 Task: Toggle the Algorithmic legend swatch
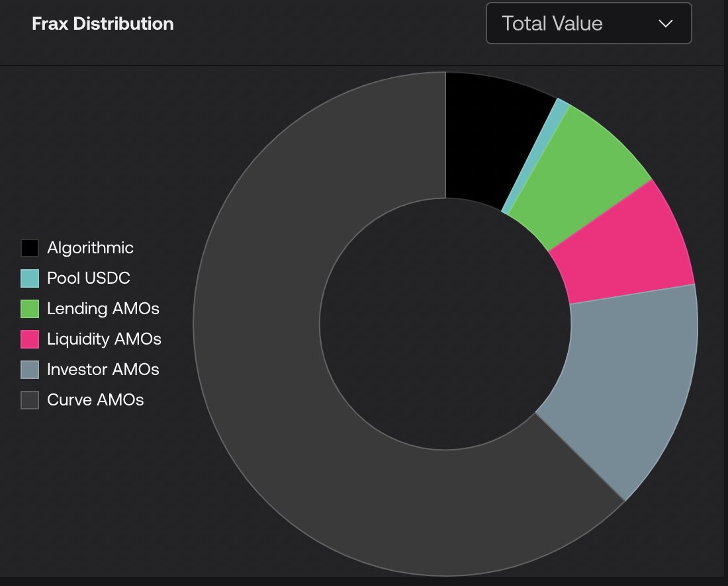pos(30,248)
